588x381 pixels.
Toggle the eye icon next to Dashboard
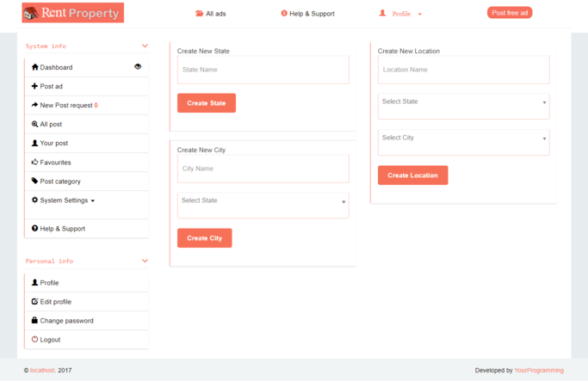click(138, 66)
